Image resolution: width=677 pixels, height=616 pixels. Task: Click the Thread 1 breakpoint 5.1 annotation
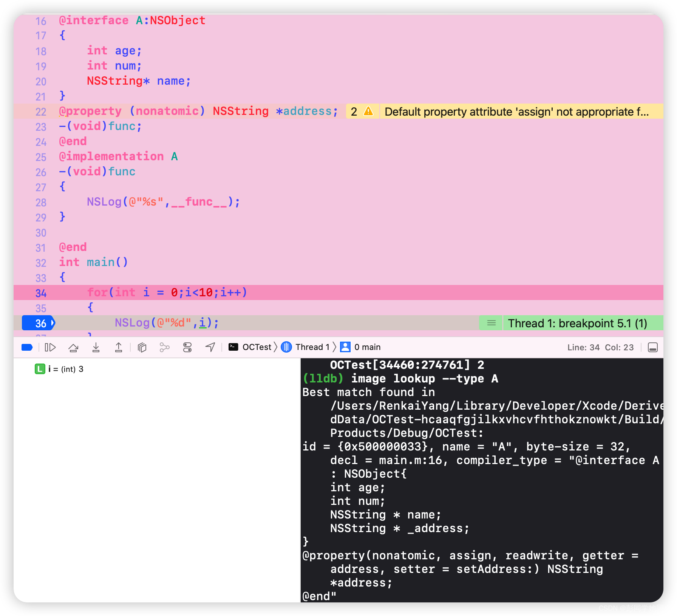pos(577,323)
